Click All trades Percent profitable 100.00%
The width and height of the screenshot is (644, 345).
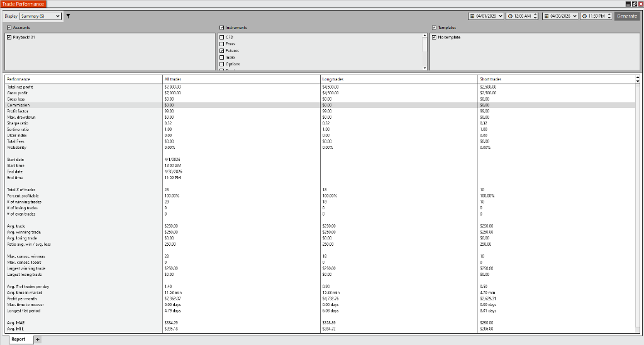[x=172, y=195]
